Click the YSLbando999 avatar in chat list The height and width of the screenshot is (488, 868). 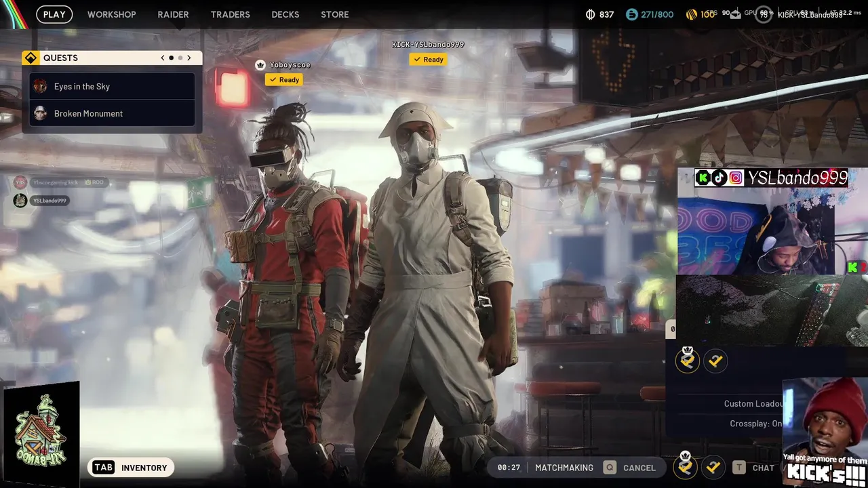click(20, 201)
